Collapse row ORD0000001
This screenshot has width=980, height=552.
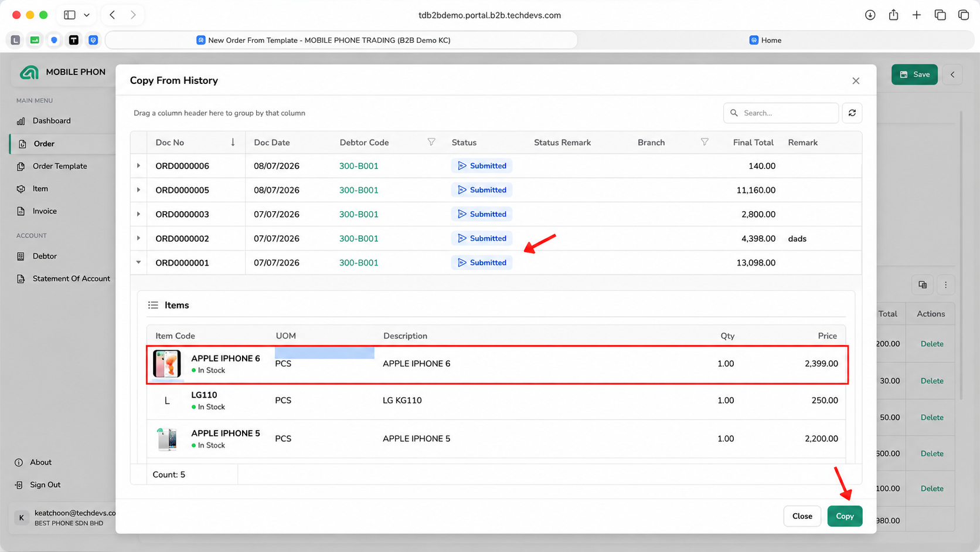(x=138, y=262)
